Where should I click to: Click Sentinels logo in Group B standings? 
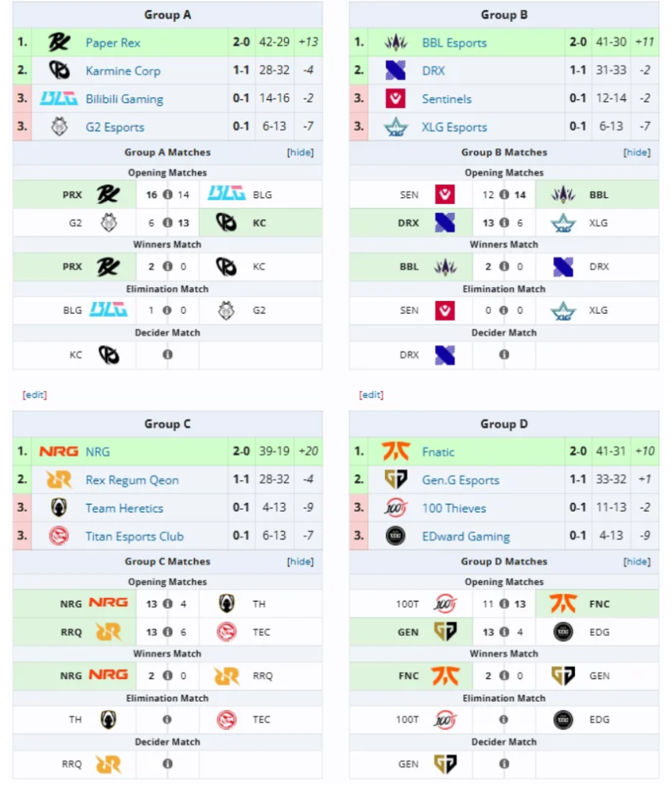pos(396,99)
